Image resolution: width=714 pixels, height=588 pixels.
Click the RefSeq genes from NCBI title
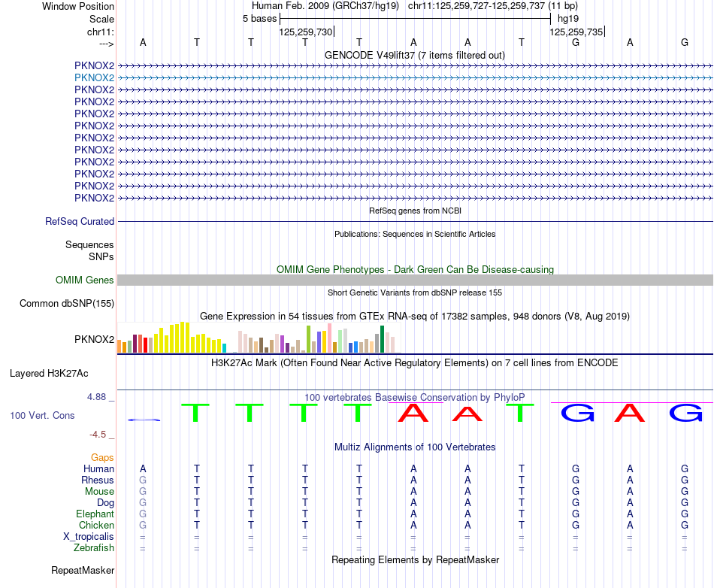point(415,211)
